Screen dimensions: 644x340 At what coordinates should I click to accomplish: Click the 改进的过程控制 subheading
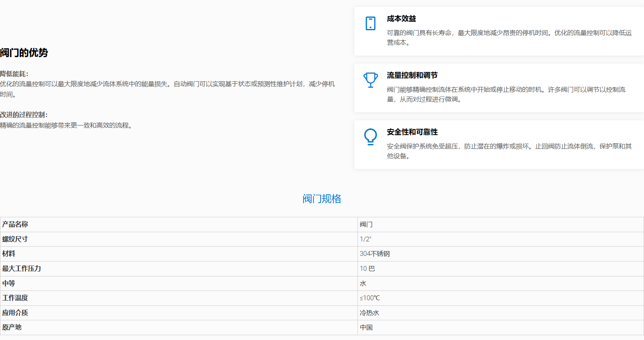(24, 115)
